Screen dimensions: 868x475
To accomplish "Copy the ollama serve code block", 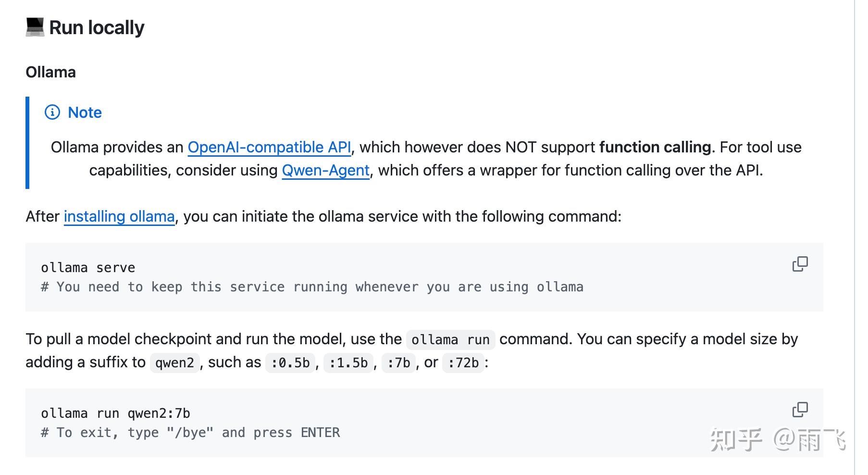I will (800, 264).
